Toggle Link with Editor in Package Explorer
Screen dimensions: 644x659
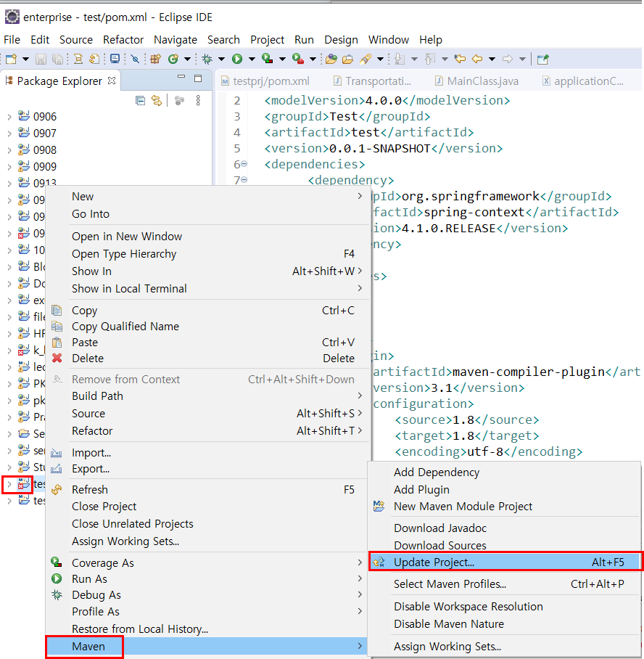point(157,100)
